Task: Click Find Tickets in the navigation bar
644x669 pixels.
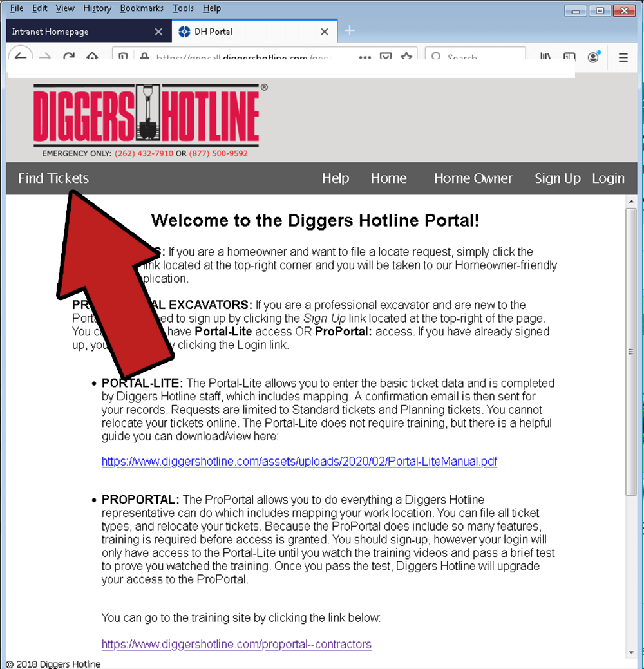Action: pyautogui.click(x=53, y=178)
